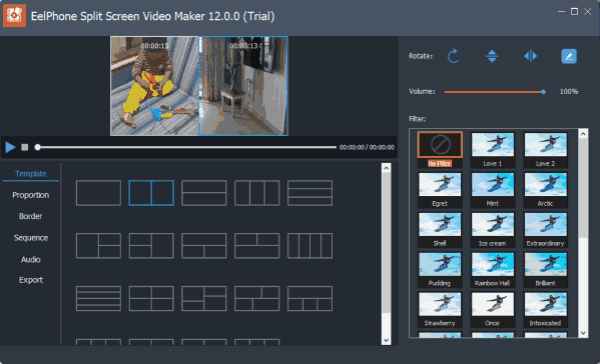Click the EelPhone app logo icon
600x364 pixels.
pos(15,16)
